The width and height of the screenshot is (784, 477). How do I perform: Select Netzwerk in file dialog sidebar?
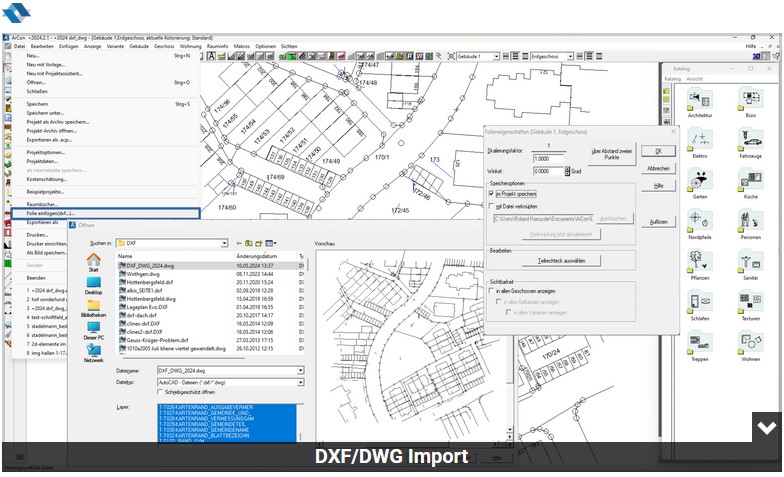tap(94, 353)
